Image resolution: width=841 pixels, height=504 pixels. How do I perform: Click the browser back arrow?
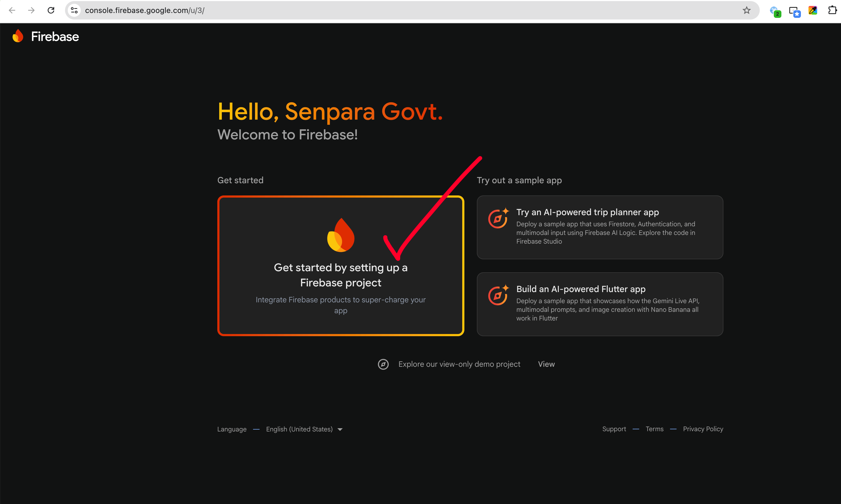(12, 10)
